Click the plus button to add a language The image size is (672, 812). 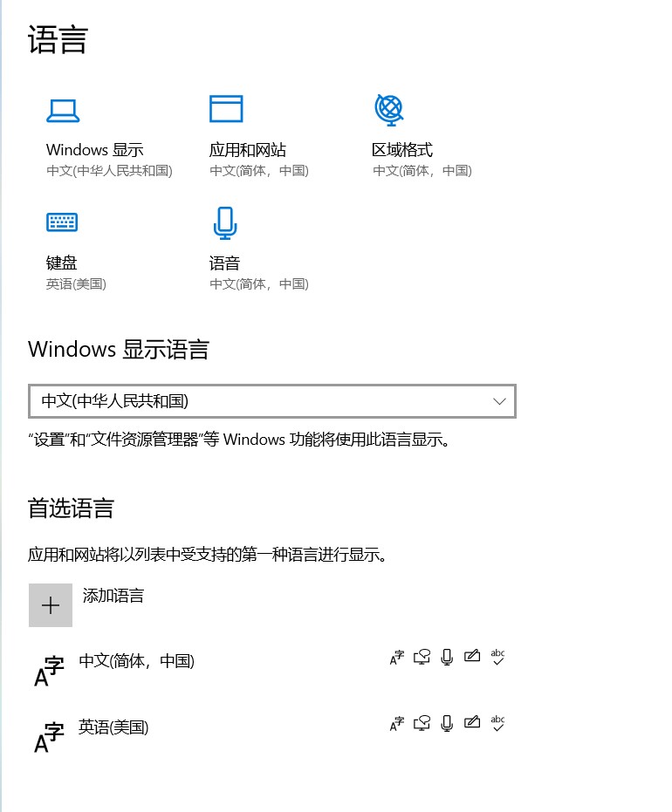tap(51, 605)
